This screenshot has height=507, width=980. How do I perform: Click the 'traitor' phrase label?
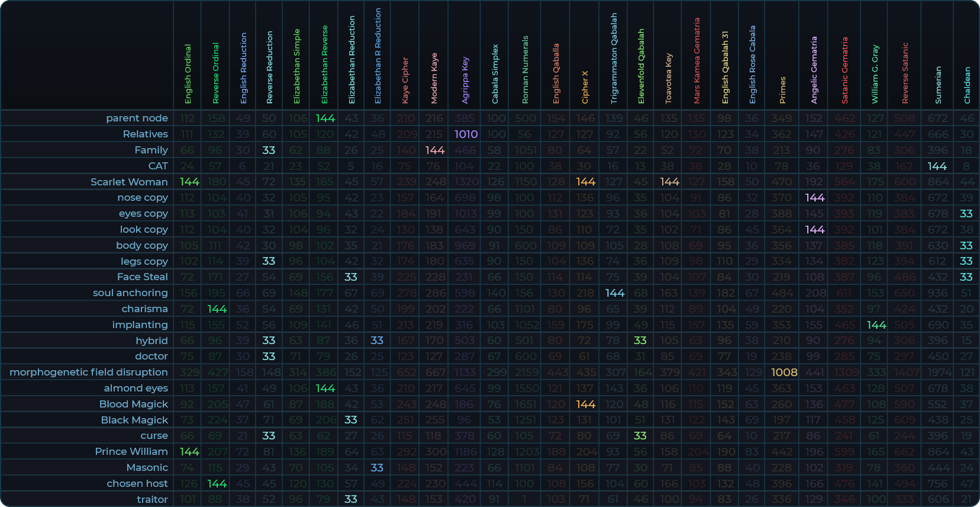click(x=152, y=499)
